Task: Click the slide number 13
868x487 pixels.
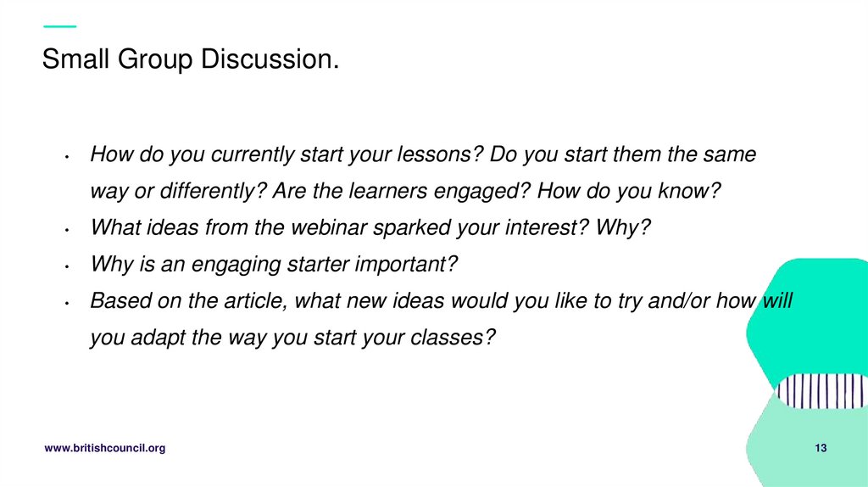Action: 821,448
